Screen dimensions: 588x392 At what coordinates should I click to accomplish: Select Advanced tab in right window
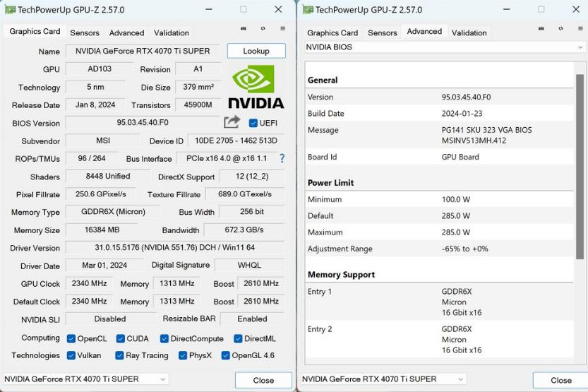coord(424,32)
